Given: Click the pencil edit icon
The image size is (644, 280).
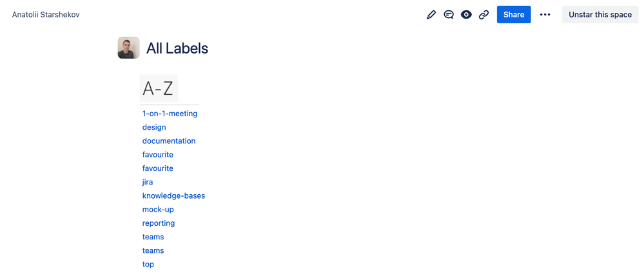Looking at the screenshot, I should point(431,15).
